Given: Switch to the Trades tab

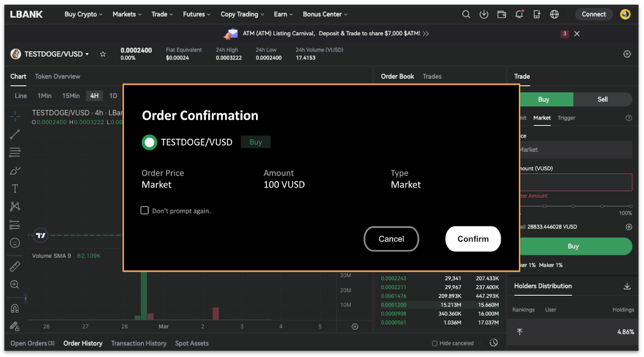Looking at the screenshot, I should (x=432, y=77).
